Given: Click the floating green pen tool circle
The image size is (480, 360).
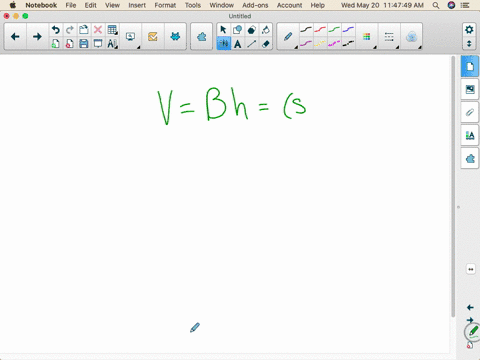Looking at the screenshot, I should coord(473,332).
